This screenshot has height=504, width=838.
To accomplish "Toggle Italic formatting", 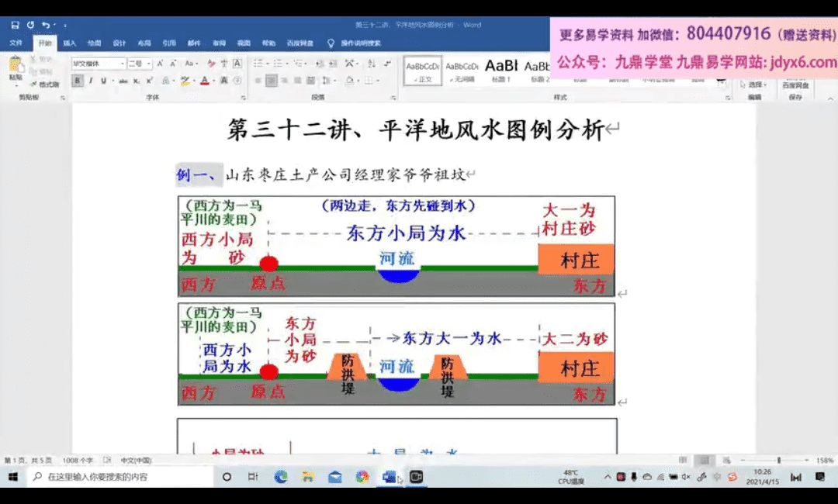I will [x=91, y=81].
